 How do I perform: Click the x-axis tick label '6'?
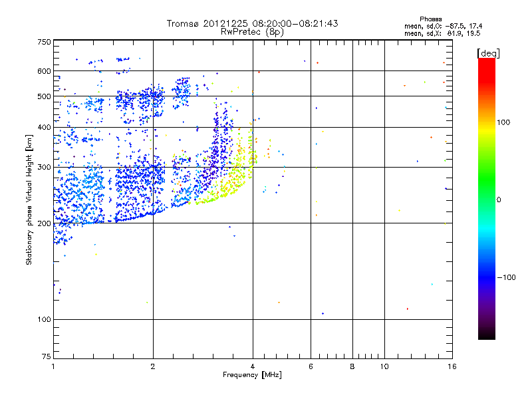[x=311, y=366]
